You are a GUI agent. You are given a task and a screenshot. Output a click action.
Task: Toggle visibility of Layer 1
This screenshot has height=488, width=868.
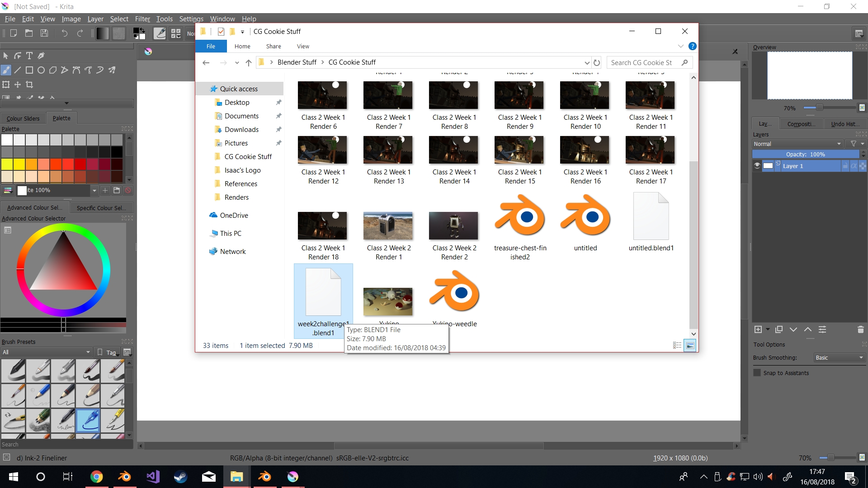(757, 166)
